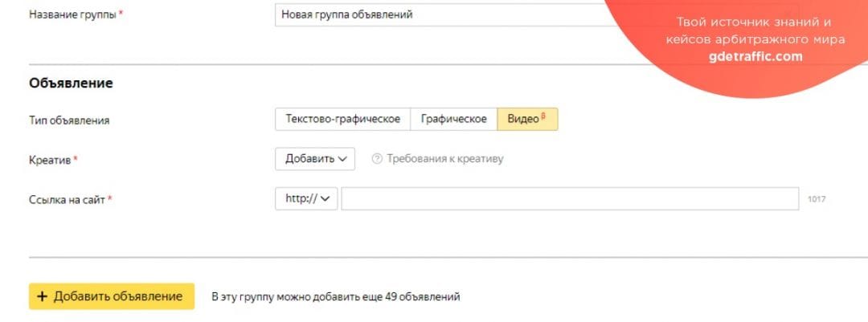Click the 1017 character counter

817,199
